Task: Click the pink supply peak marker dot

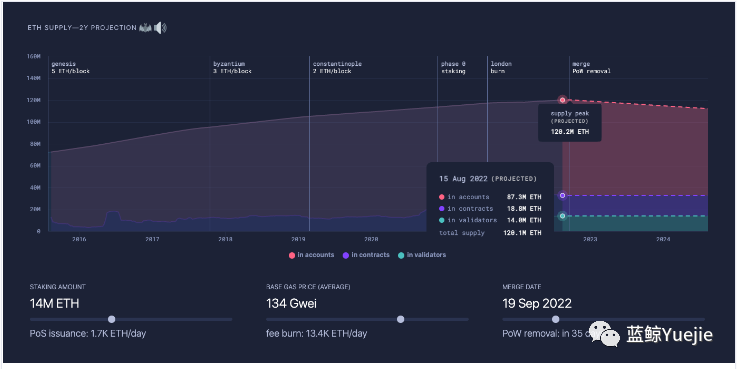Action: coord(562,100)
